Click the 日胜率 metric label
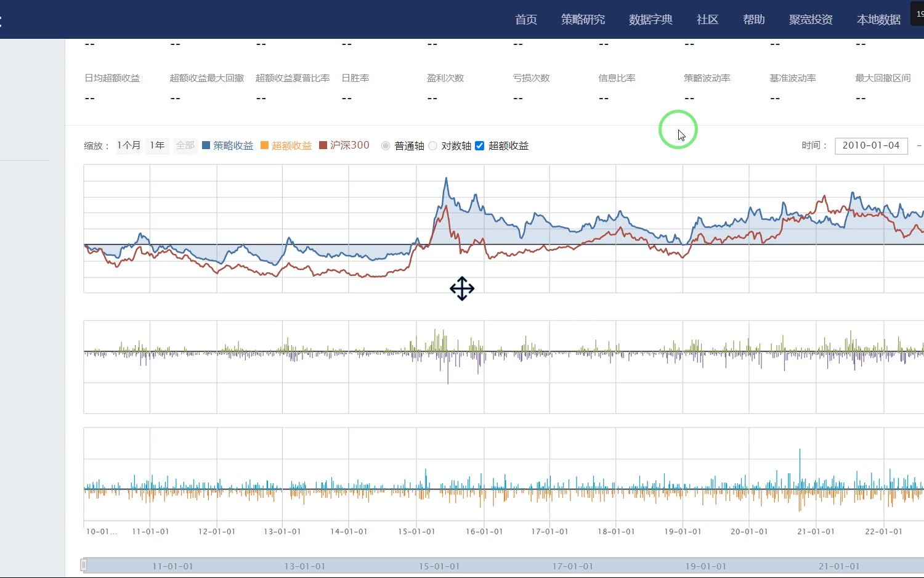 click(355, 78)
